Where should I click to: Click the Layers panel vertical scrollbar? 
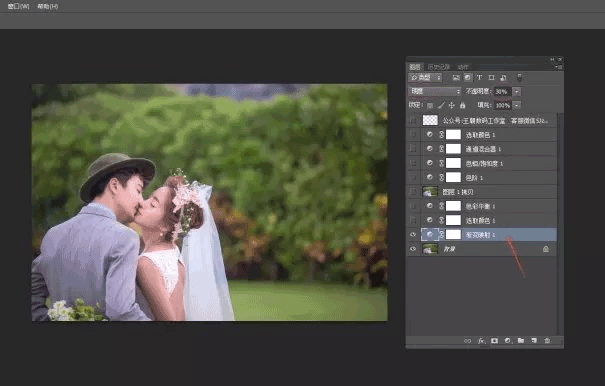coord(559,224)
